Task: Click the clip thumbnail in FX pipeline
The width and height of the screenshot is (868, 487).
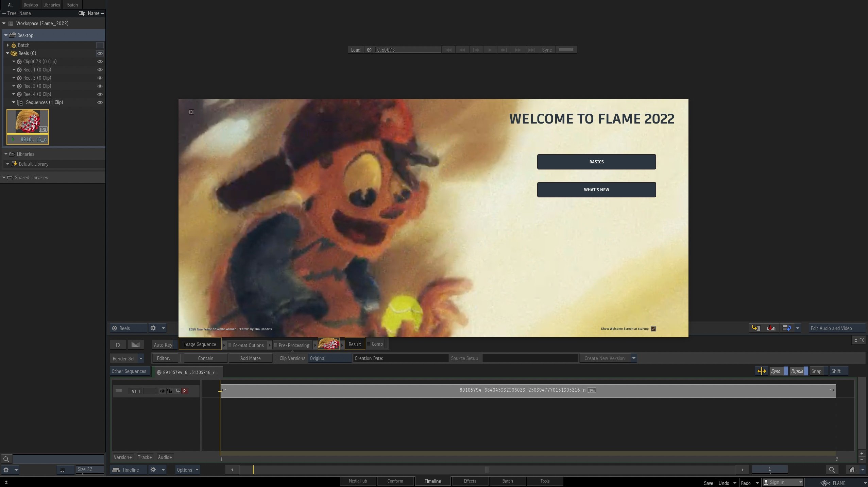Action: (x=328, y=344)
